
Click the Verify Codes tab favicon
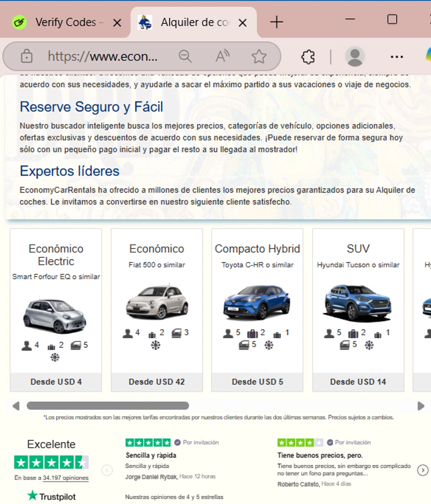19,23
